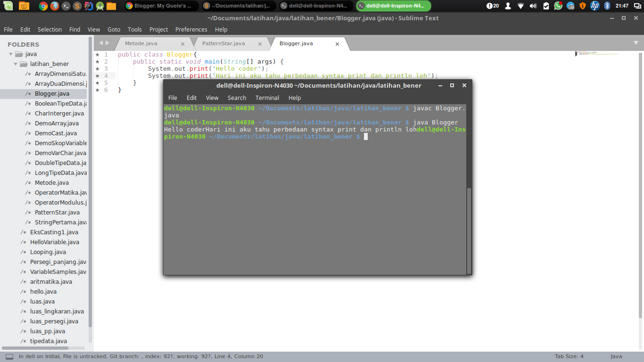Launch IntelliJ IDEA from the panel
This screenshot has height=362, width=644.
tap(89, 6)
